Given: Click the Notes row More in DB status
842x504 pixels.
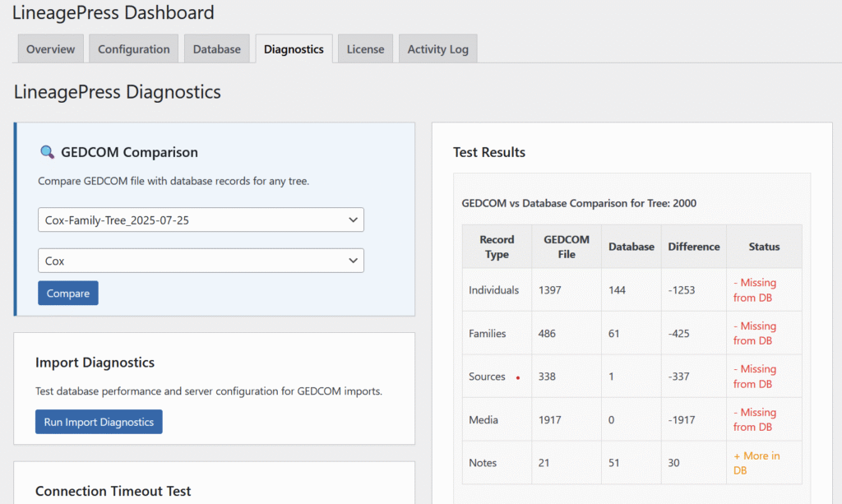Looking at the screenshot, I should pos(756,463).
